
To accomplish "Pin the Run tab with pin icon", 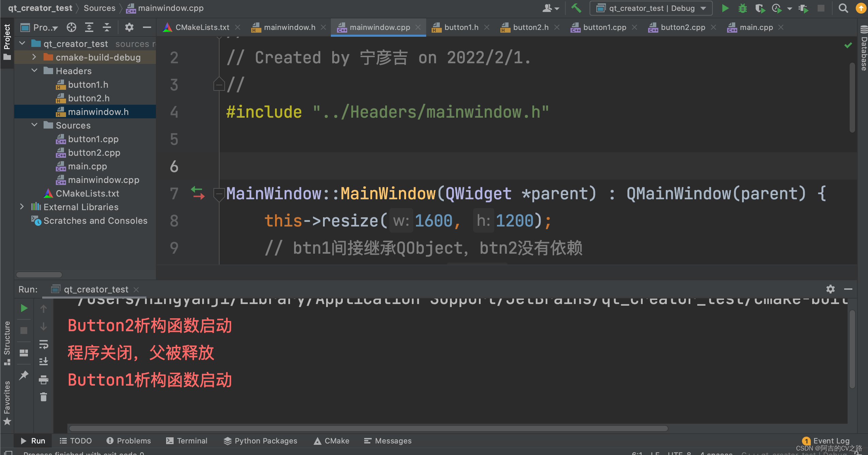I will tap(23, 375).
